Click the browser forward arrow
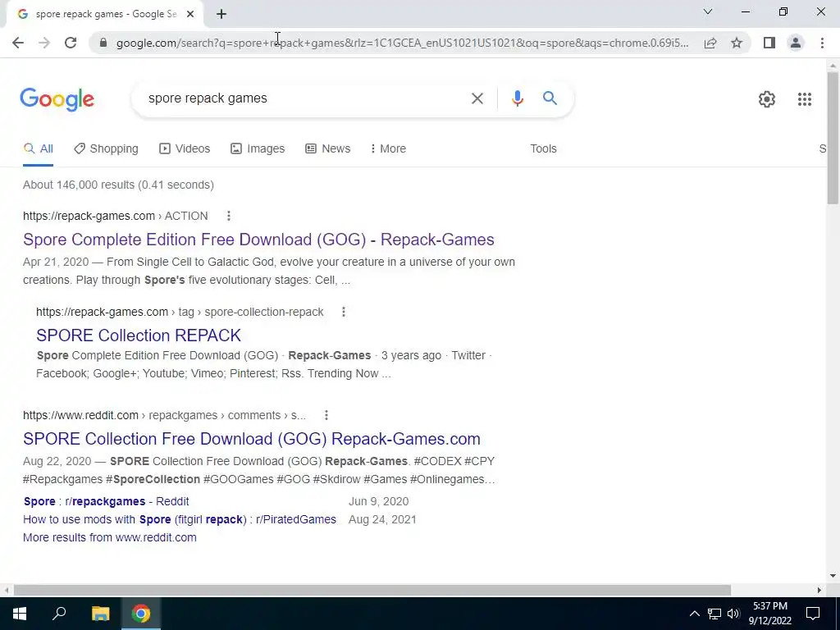 [44, 43]
